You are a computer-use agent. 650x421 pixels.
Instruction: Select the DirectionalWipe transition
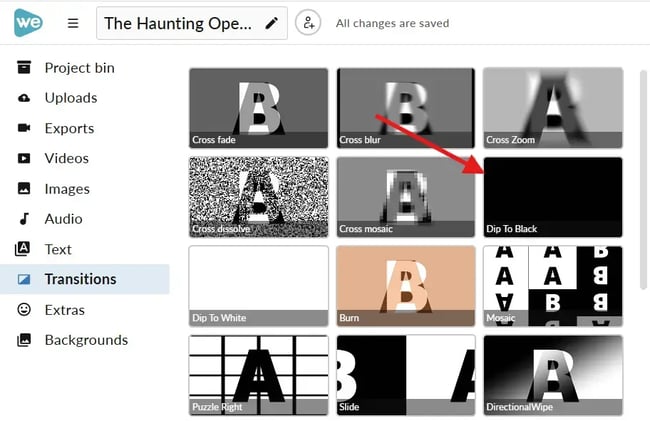552,374
